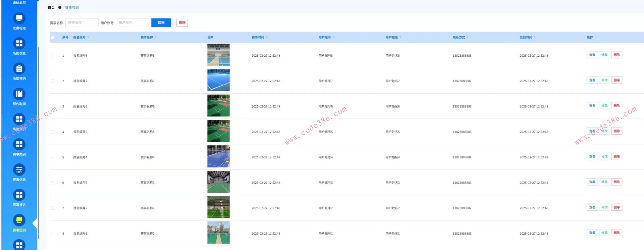Screen dimensions: 644x250
Task: Click 修改 for row 报名编号7
Action: 604,80
